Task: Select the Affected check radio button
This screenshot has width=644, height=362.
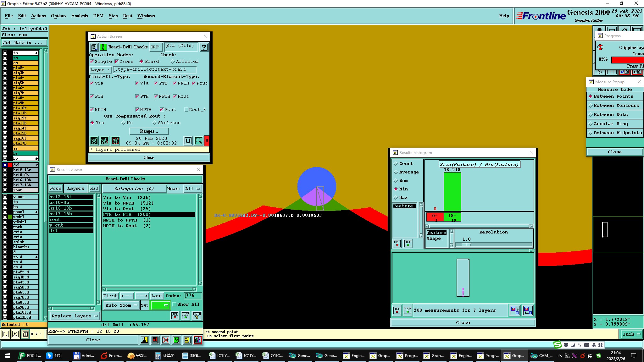Action: (x=172, y=62)
